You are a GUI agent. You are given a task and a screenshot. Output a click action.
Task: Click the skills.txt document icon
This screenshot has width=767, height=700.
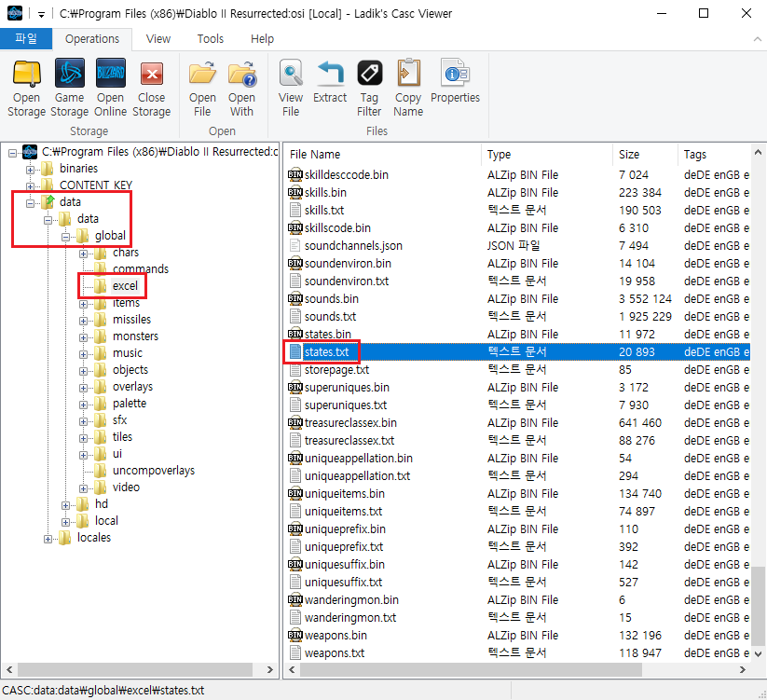tap(294, 211)
